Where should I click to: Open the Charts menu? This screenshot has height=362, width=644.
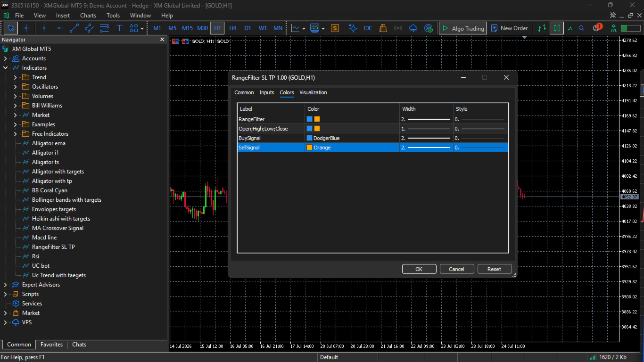tap(88, 16)
